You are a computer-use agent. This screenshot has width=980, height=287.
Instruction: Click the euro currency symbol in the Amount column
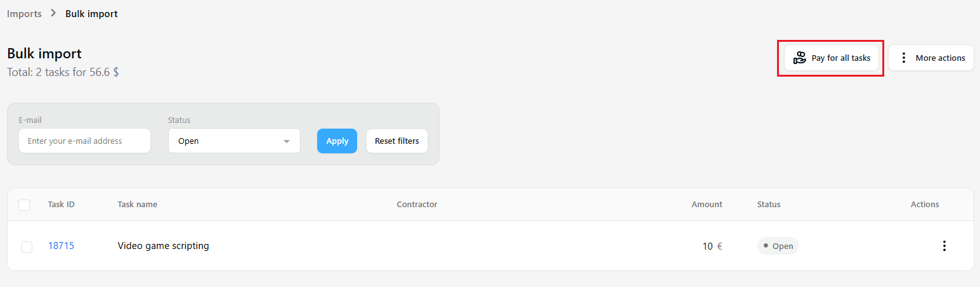pos(719,246)
